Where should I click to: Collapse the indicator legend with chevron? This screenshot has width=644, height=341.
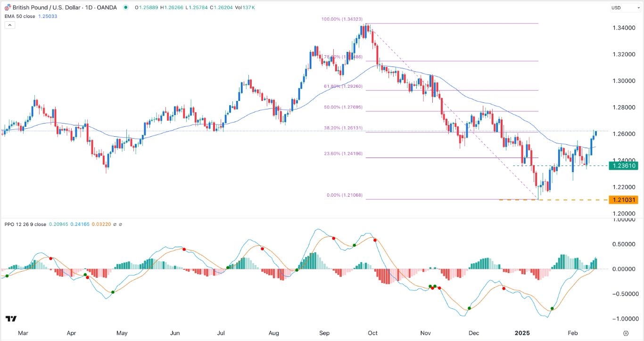9,25
